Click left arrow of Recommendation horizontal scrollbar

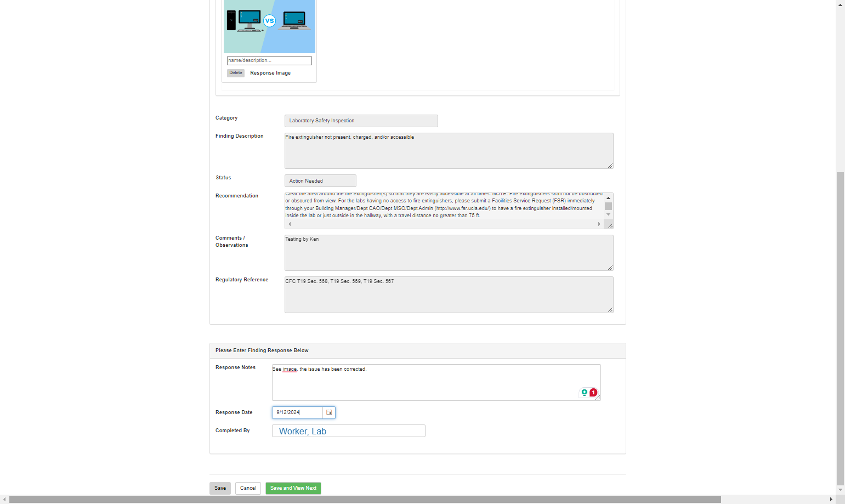pos(290,224)
